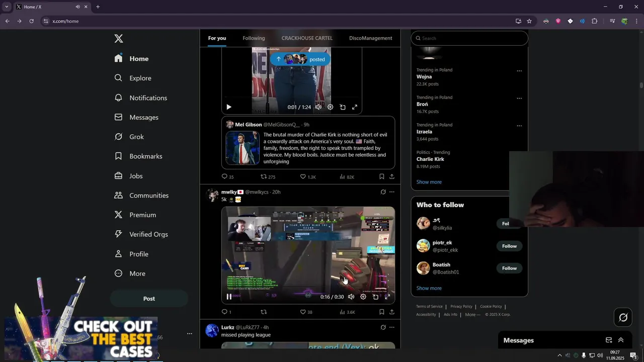Share mwlky's post
Image resolution: width=644 pixels, height=362 pixels.
[392, 312]
